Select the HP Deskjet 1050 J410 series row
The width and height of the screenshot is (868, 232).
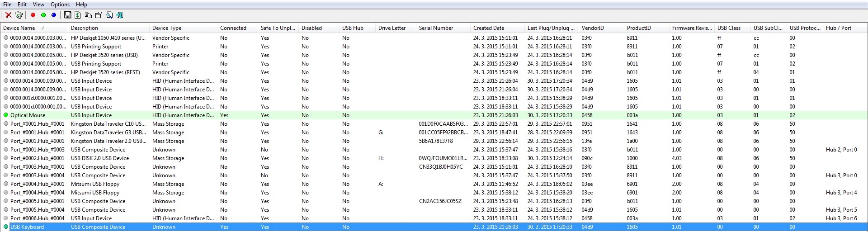[x=434, y=38]
